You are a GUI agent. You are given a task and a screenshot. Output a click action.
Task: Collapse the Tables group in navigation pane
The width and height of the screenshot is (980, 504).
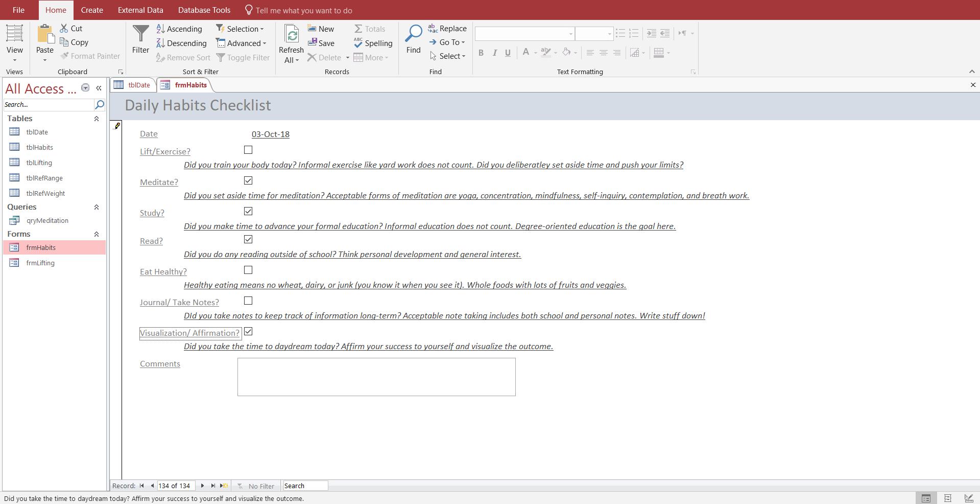point(97,119)
